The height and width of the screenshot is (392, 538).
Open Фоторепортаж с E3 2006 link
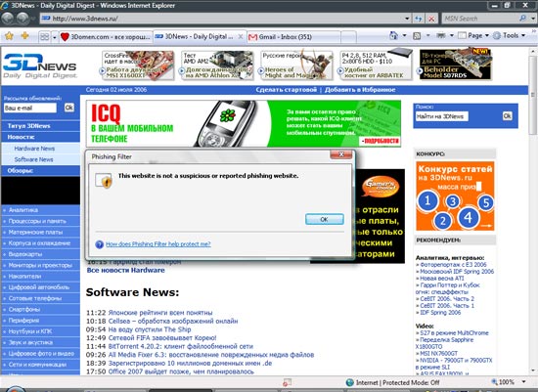(453, 265)
